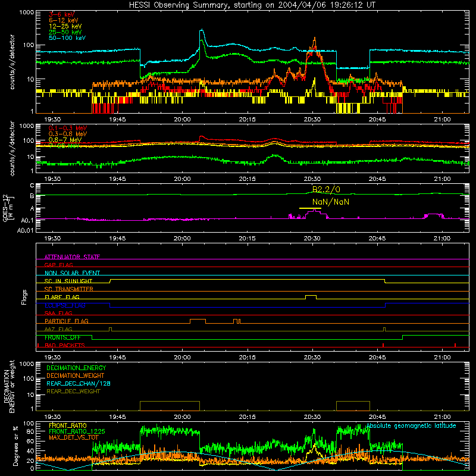Click the PARTICLE_FLAG label
This screenshot has width=476, height=476.
point(67,321)
